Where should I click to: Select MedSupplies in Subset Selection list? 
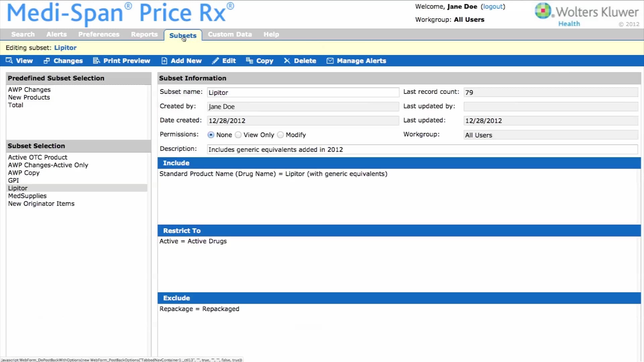pyautogui.click(x=28, y=196)
